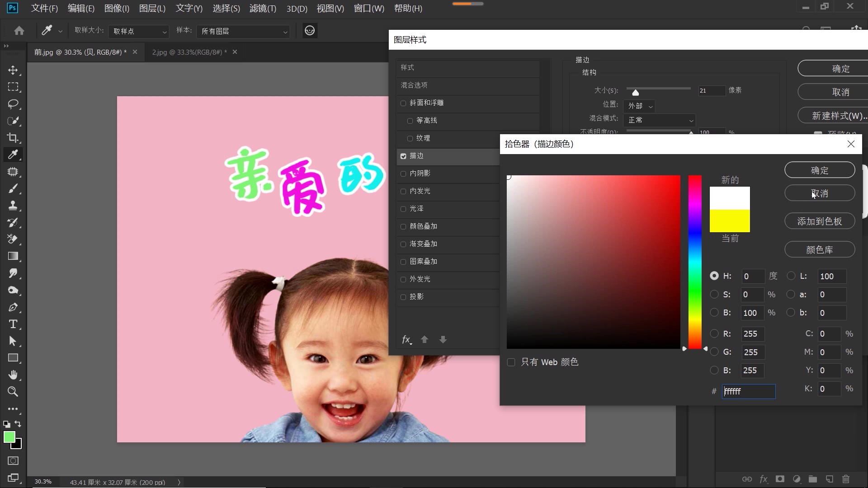The image size is (868, 488).
Task: Select the Pen tool
Action: pyautogui.click(x=13, y=307)
